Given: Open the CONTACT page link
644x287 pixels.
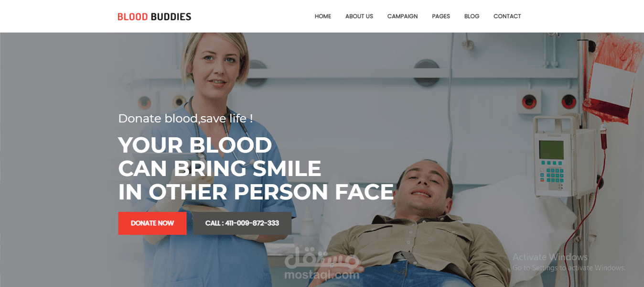Looking at the screenshot, I should pos(507,16).
